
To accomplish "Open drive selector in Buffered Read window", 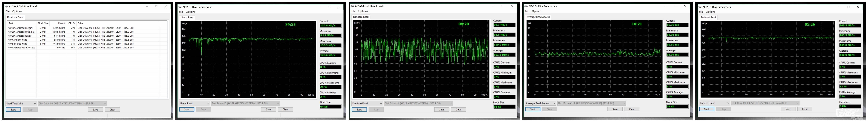I will [765, 103].
